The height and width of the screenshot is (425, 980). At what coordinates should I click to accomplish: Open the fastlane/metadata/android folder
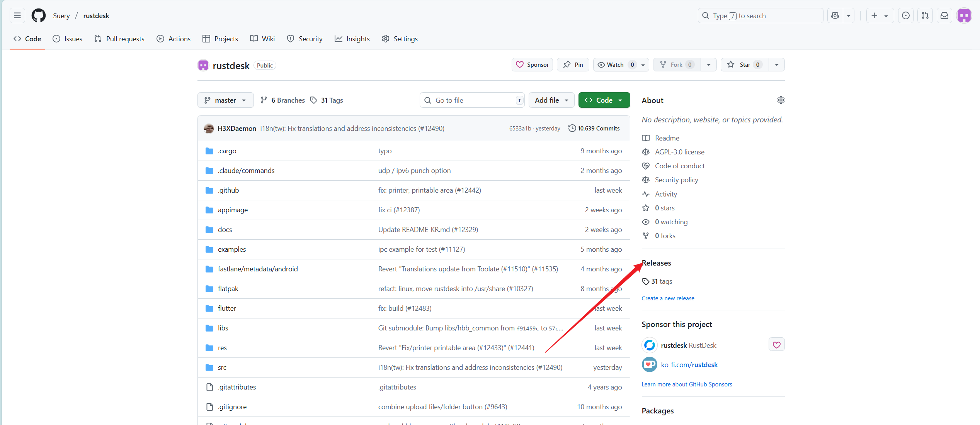pos(258,269)
